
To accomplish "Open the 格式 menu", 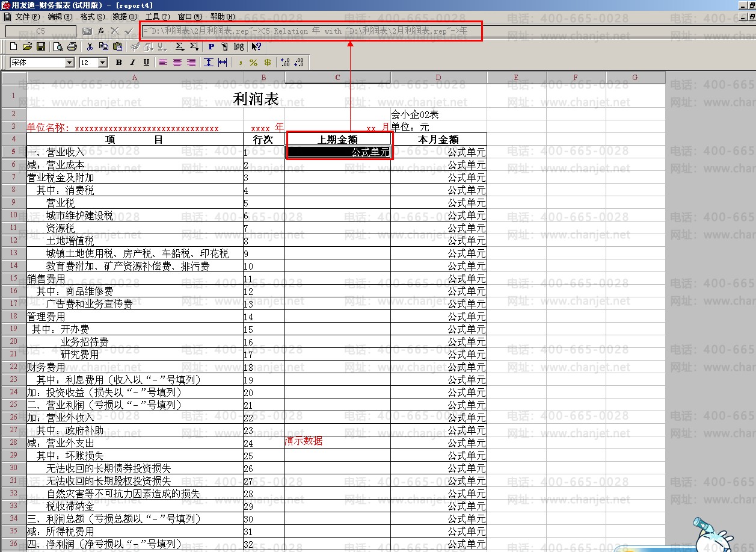I will tap(92, 17).
